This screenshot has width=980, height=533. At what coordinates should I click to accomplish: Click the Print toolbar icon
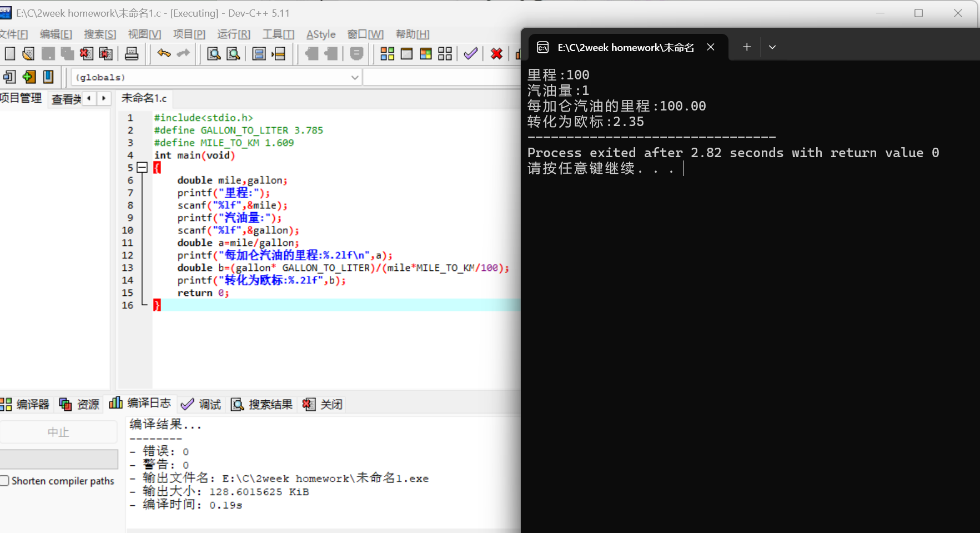[x=132, y=53]
